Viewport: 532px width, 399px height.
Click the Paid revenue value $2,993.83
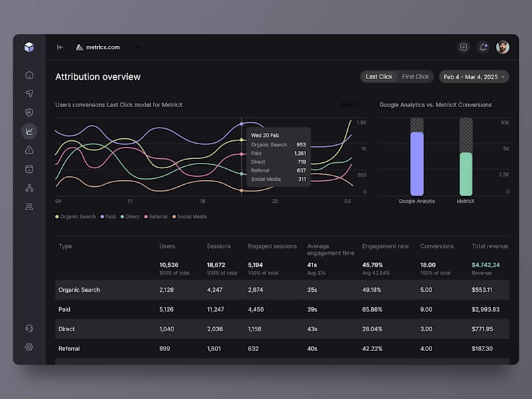click(x=485, y=309)
